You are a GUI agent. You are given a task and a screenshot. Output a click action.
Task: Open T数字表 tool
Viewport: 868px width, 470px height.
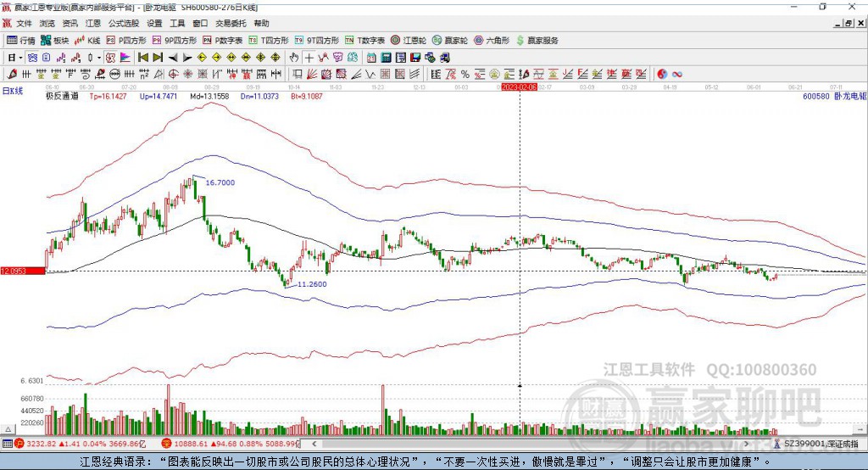coord(364,41)
